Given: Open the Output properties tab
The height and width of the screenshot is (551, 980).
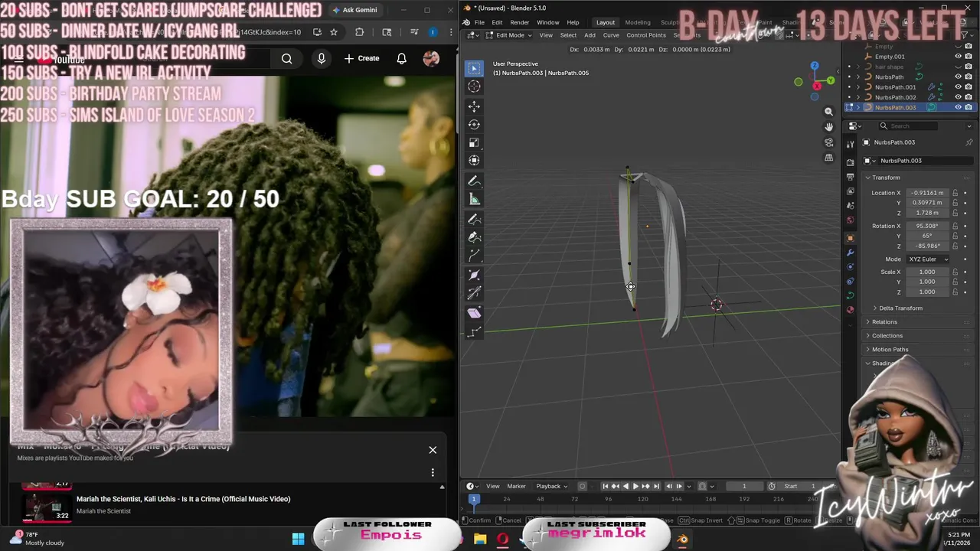Looking at the screenshot, I should [850, 177].
